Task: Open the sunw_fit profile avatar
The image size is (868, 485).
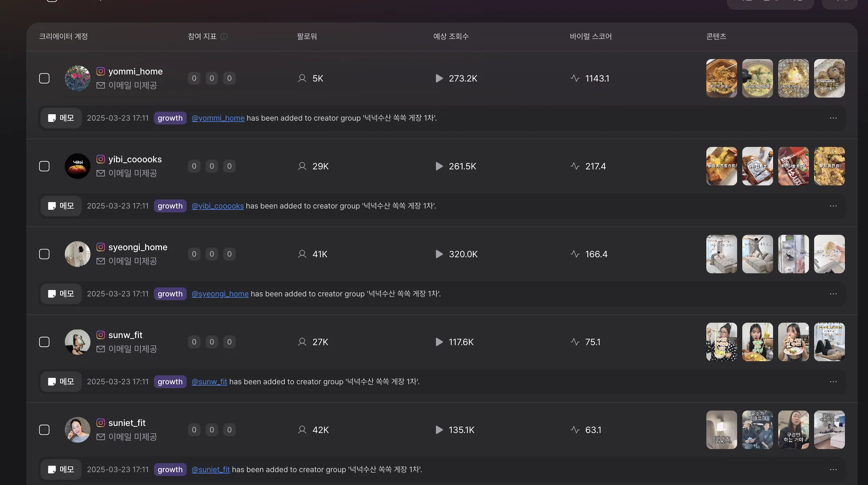Action: click(77, 342)
